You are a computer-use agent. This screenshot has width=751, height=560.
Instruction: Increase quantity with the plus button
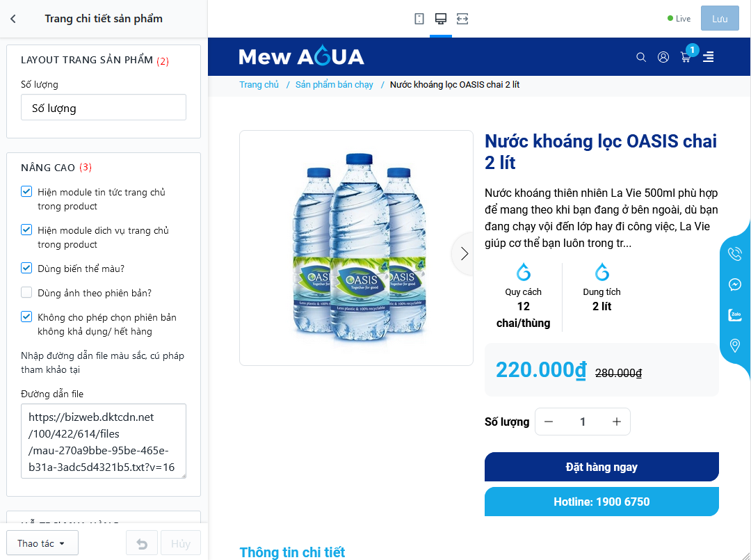coord(616,422)
